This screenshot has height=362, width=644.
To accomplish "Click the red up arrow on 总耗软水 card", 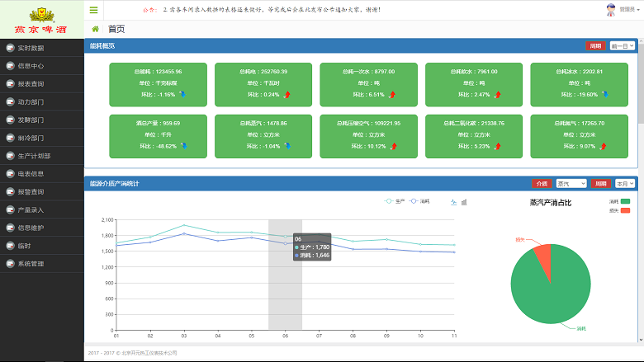I will click(x=498, y=95).
